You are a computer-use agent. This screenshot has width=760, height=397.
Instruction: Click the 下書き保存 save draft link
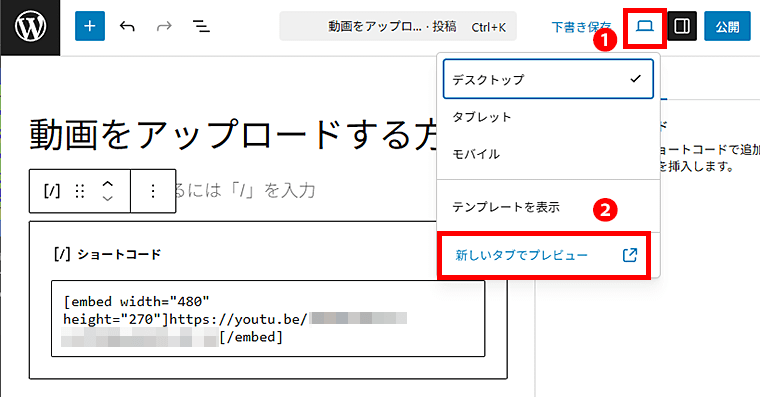tap(582, 27)
